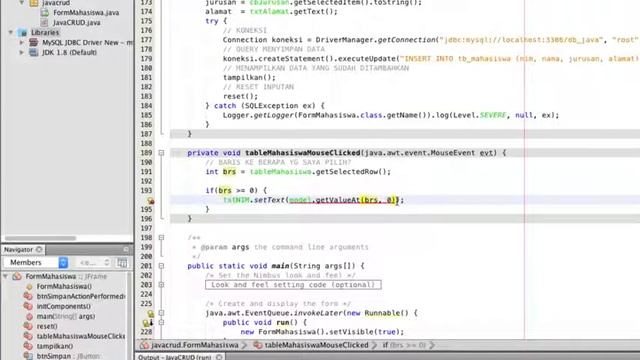Image resolution: width=640 pixels, height=360 pixels.
Task: Collapse the run() method fold
Action: click(x=161, y=322)
